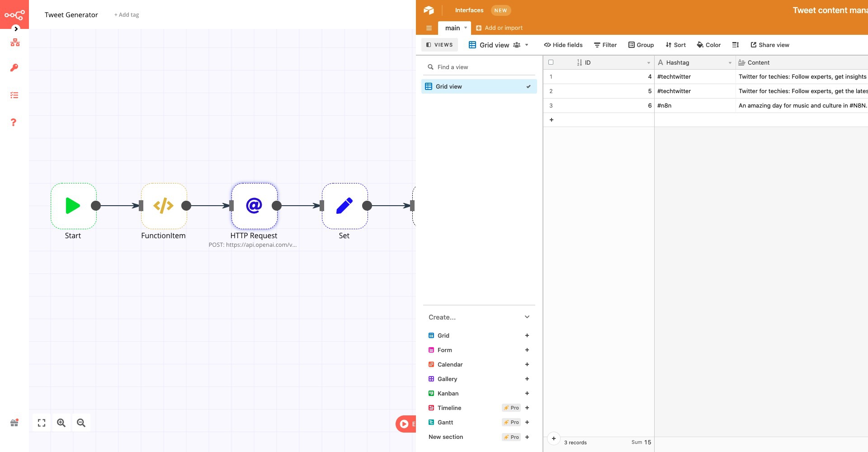Switch to the main table tab
The height and width of the screenshot is (452, 868).
(x=452, y=28)
